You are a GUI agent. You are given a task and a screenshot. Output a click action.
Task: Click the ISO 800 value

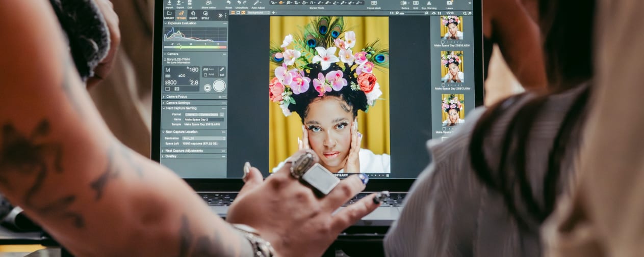(x=171, y=82)
